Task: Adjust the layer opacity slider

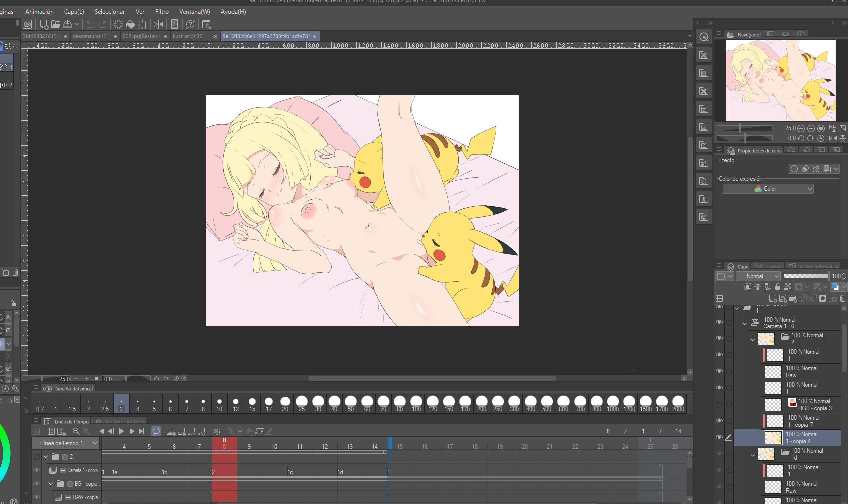Action: click(x=806, y=276)
